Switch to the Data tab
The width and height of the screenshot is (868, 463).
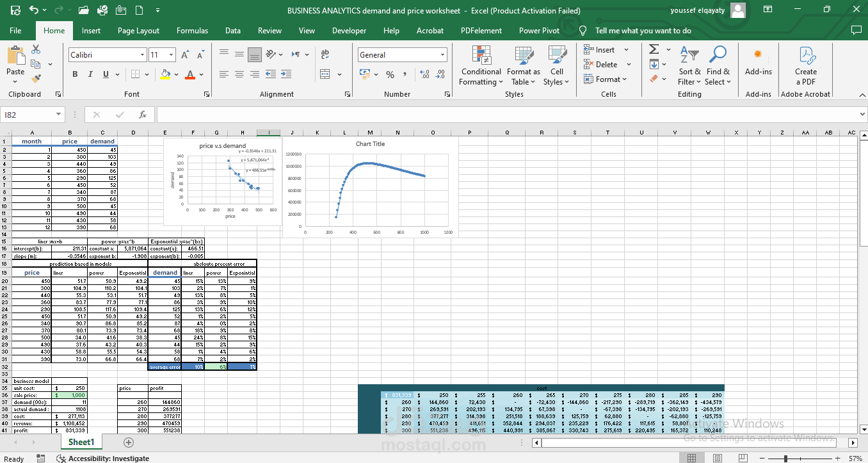(233, 30)
